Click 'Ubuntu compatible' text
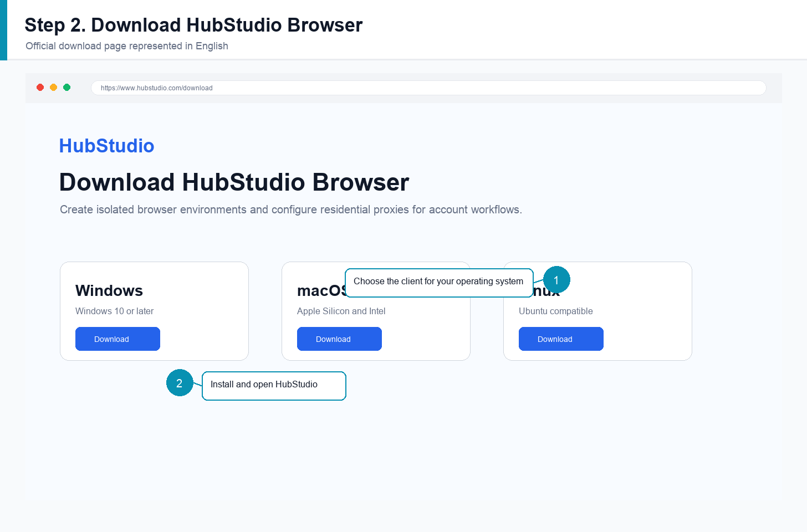 click(555, 311)
